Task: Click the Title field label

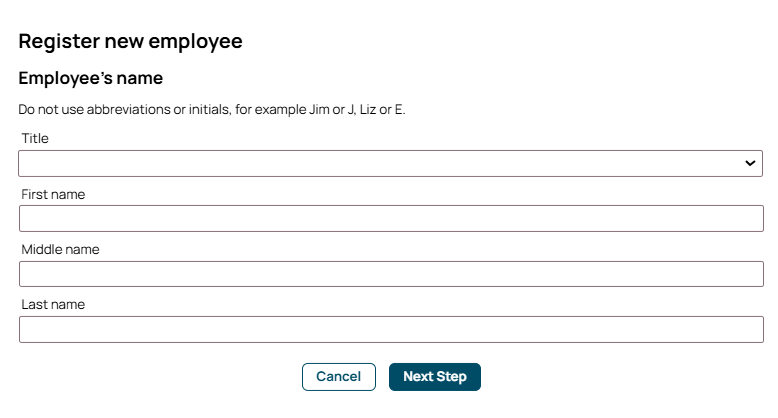Action: tap(35, 139)
